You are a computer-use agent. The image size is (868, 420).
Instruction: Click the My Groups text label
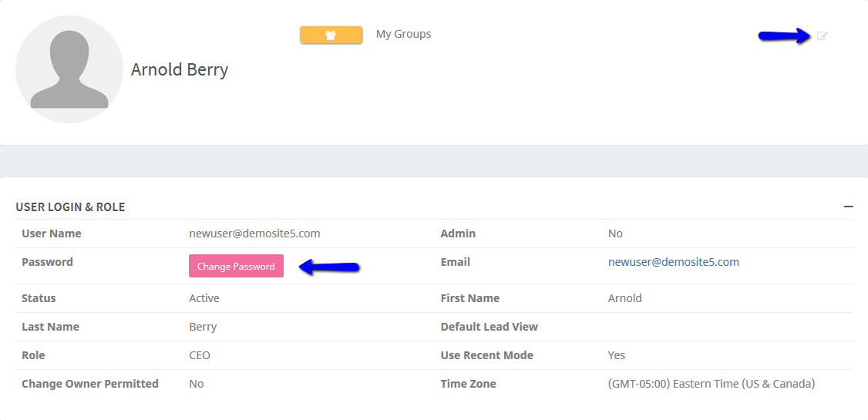tap(404, 34)
